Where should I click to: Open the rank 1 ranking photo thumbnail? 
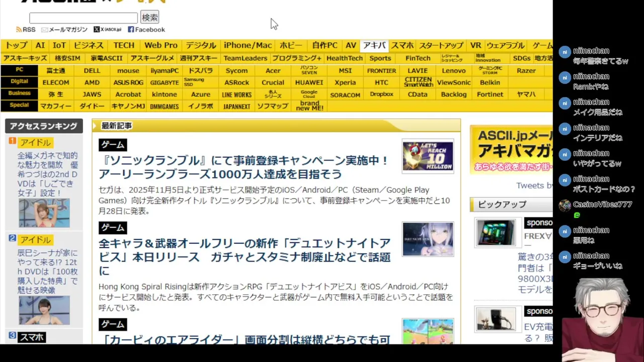click(44, 213)
